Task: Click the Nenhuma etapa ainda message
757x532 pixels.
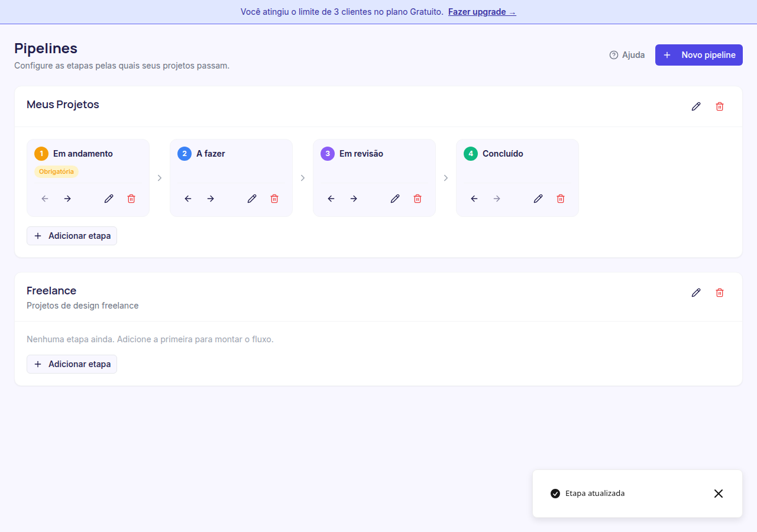Action: tap(150, 339)
